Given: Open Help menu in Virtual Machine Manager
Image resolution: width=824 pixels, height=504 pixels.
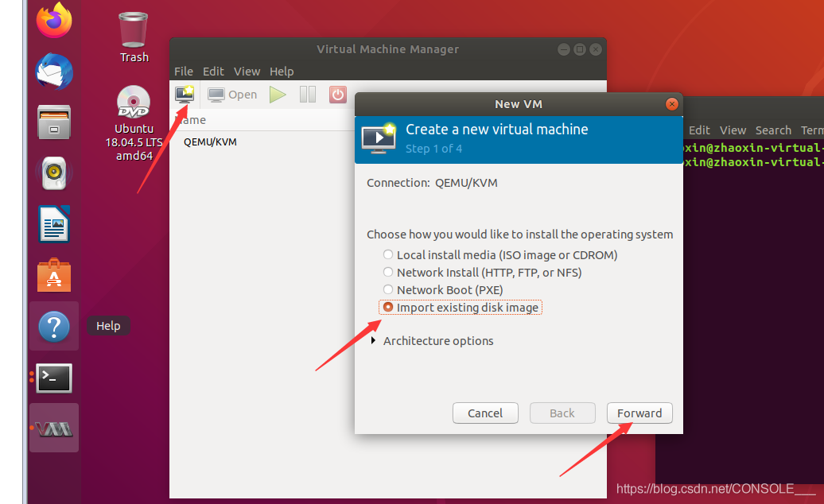Looking at the screenshot, I should pos(282,72).
